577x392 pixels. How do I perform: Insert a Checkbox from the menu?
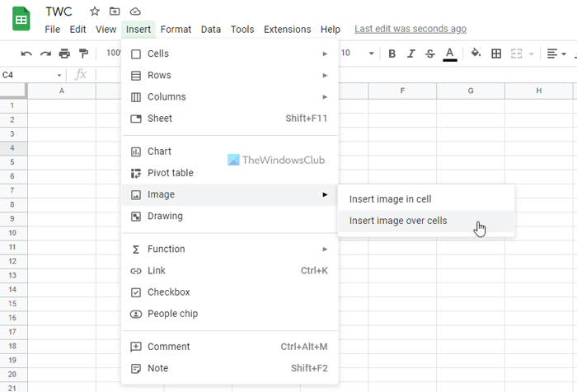coord(168,292)
